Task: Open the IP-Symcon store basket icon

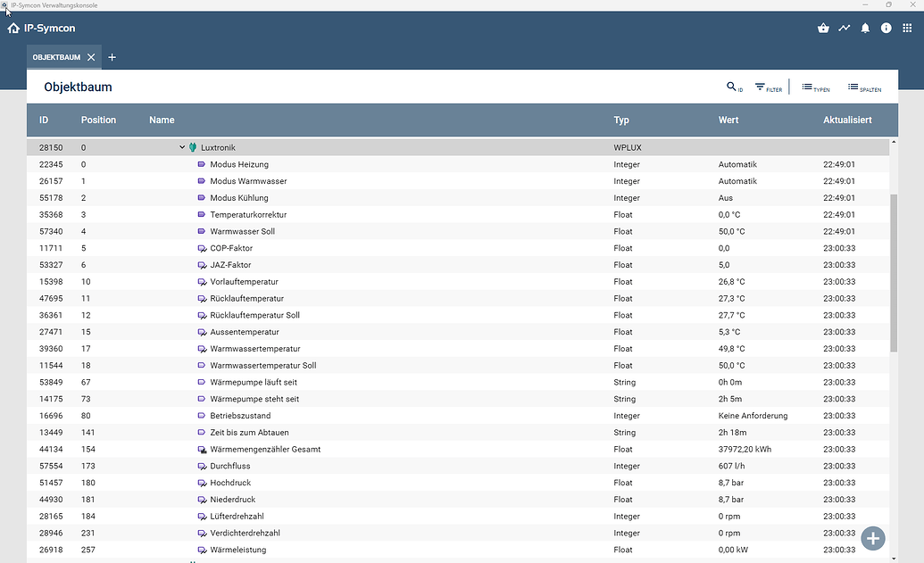Action: (x=823, y=28)
